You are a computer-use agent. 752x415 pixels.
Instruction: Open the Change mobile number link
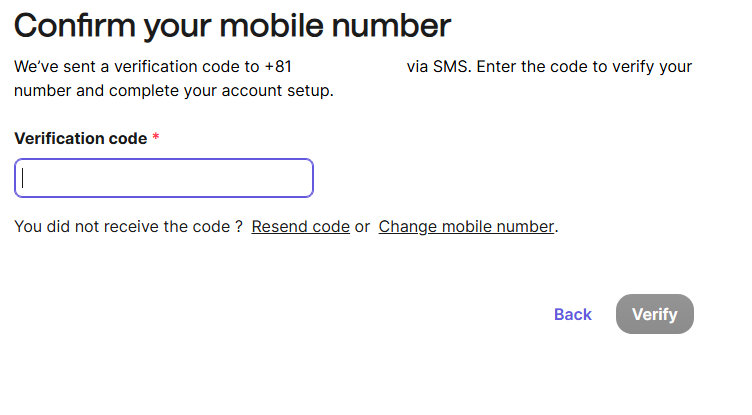click(466, 226)
